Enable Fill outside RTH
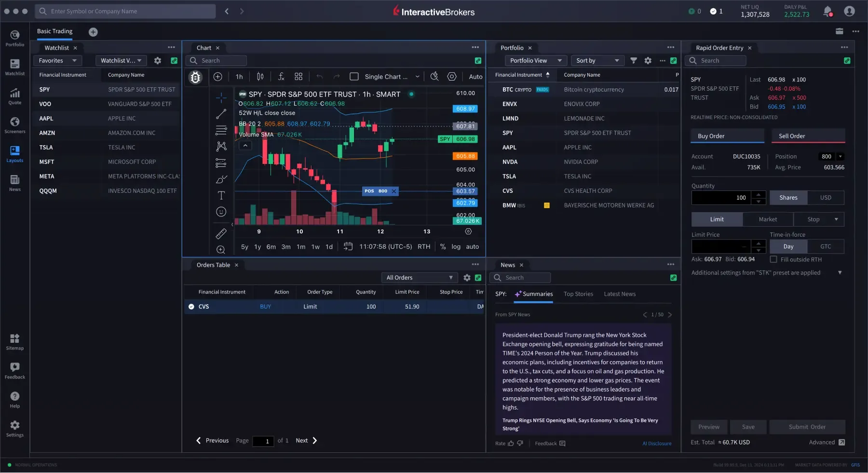This screenshot has width=868, height=473. [x=773, y=259]
